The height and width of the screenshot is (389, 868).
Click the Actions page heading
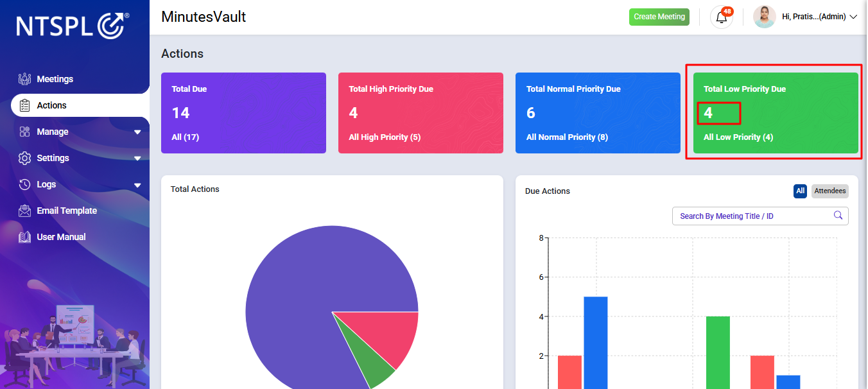[182, 54]
